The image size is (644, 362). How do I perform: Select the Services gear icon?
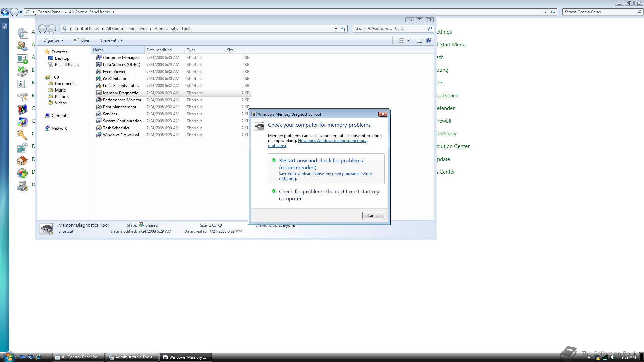click(x=99, y=114)
